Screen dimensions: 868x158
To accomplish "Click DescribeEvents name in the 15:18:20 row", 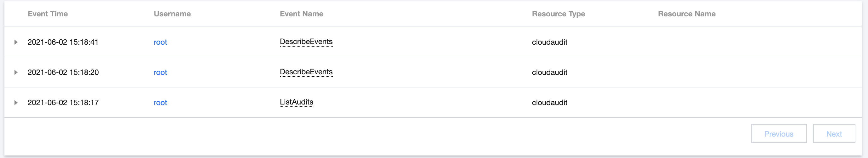I will (306, 72).
